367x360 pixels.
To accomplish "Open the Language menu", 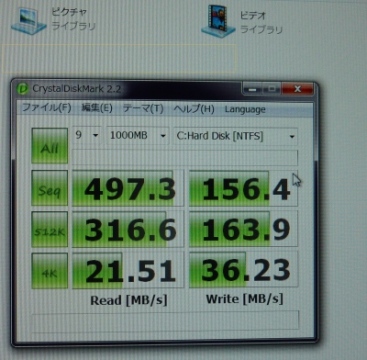I will click(x=245, y=109).
